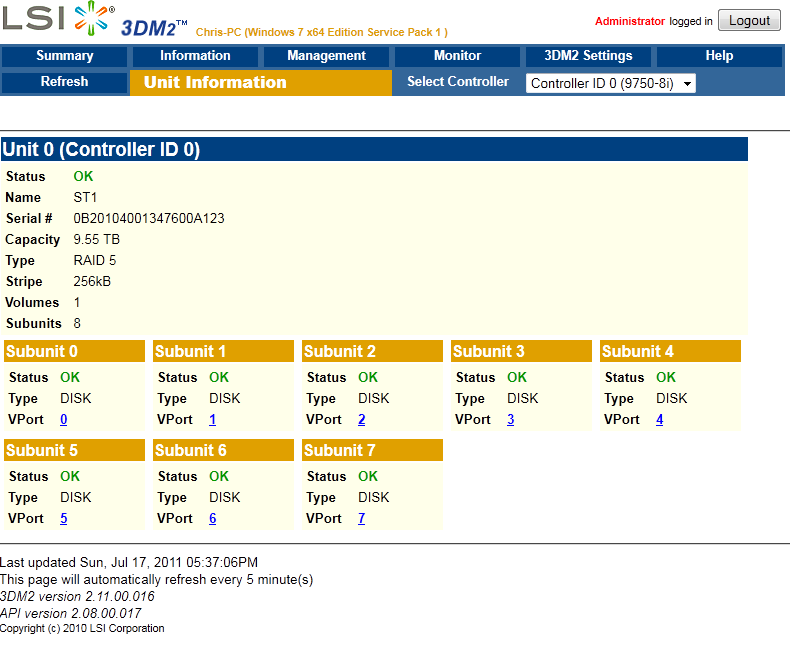Open the Monitor menu

(x=457, y=55)
